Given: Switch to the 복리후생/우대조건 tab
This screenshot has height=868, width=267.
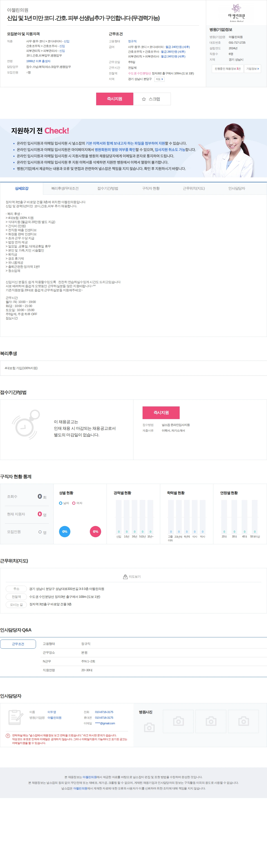Looking at the screenshot, I should coord(65,188).
